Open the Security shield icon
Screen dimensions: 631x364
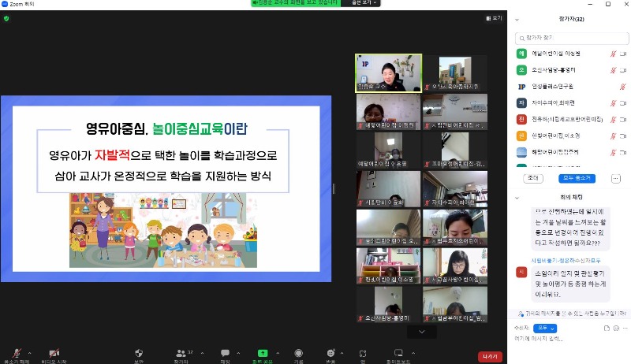(139, 354)
